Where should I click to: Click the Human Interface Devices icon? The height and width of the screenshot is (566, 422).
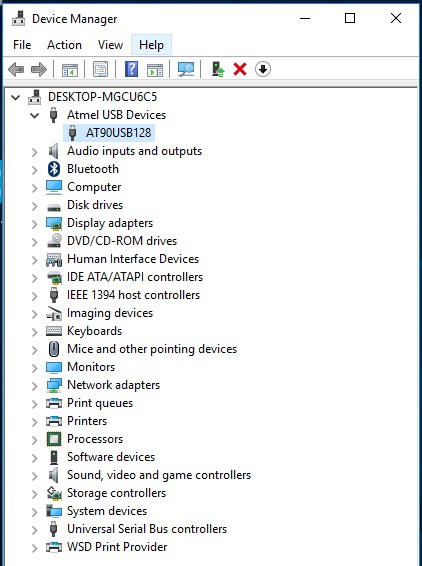pyautogui.click(x=54, y=260)
